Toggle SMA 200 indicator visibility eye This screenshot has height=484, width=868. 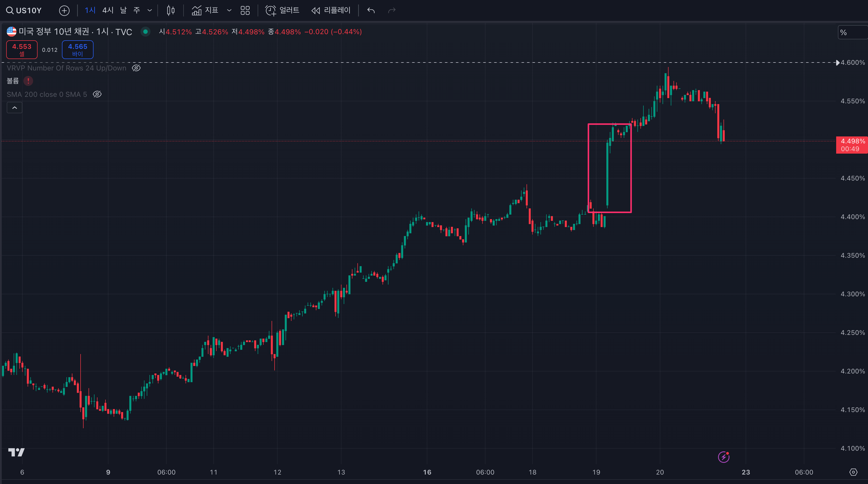pyautogui.click(x=97, y=94)
